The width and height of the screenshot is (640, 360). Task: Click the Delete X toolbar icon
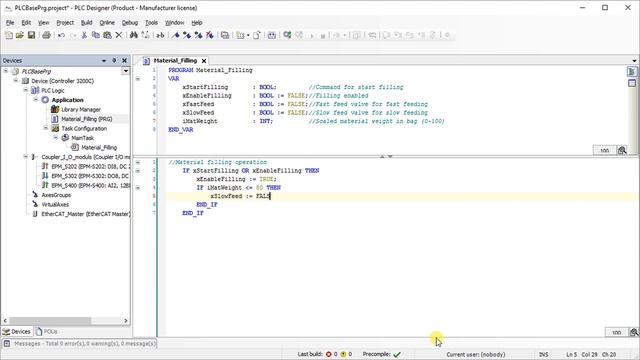click(119, 36)
